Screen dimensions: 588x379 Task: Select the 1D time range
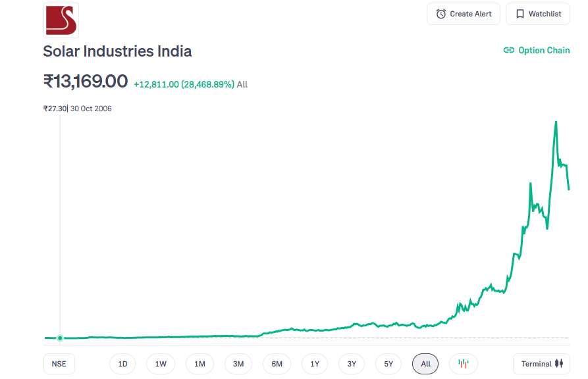point(122,364)
